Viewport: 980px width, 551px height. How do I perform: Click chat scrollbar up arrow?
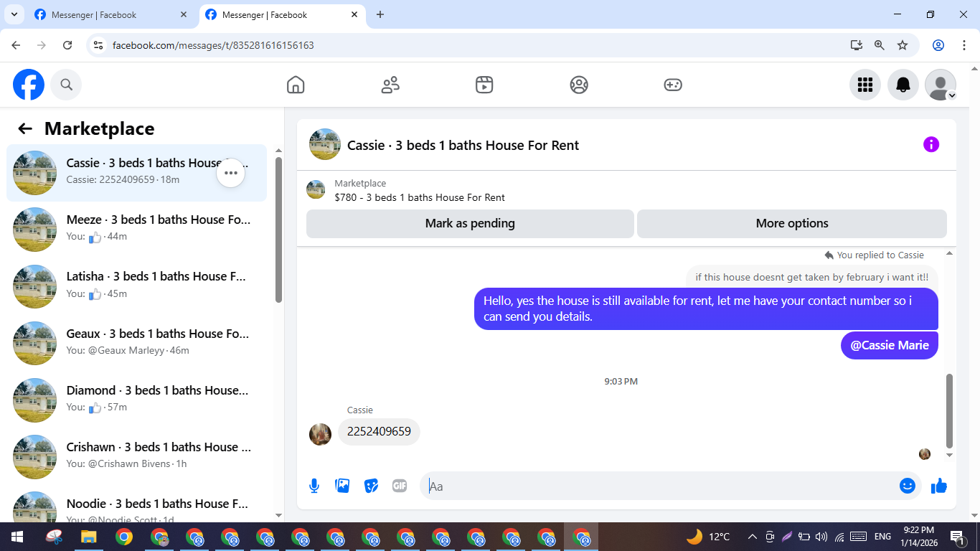pyautogui.click(x=950, y=253)
